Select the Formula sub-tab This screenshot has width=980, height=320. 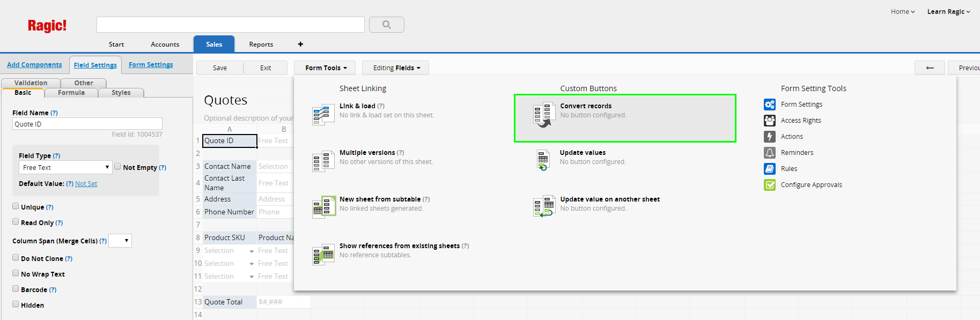[71, 93]
